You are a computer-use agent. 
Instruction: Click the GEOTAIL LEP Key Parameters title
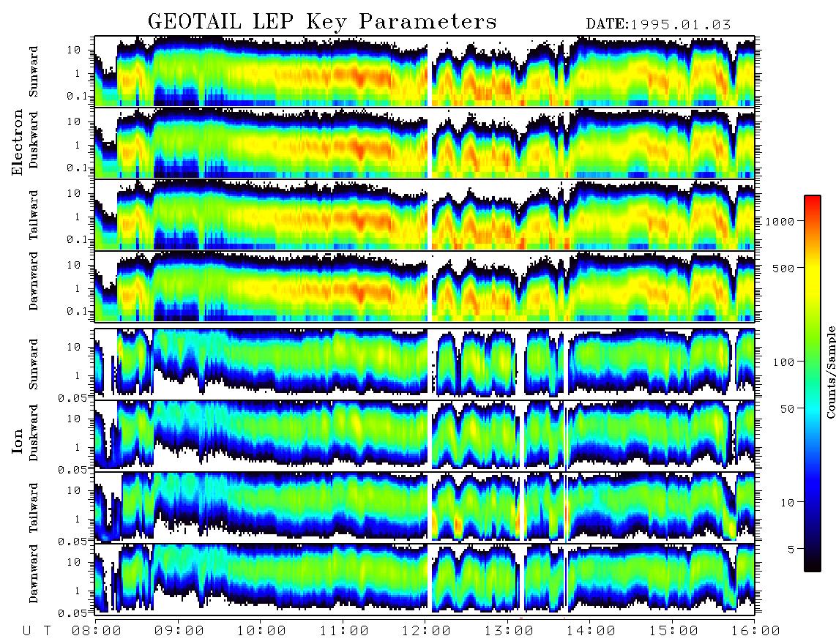coord(322,22)
